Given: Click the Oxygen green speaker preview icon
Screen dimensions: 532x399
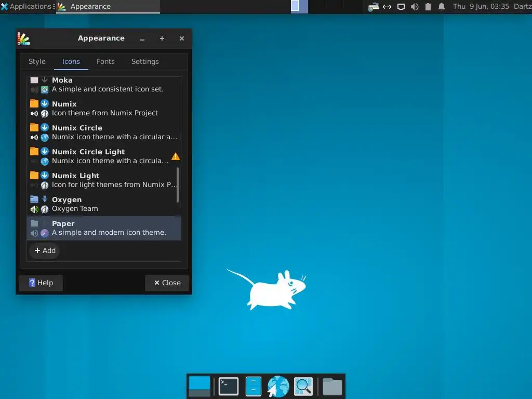Looking at the screenshot, I should pos(34,209).
